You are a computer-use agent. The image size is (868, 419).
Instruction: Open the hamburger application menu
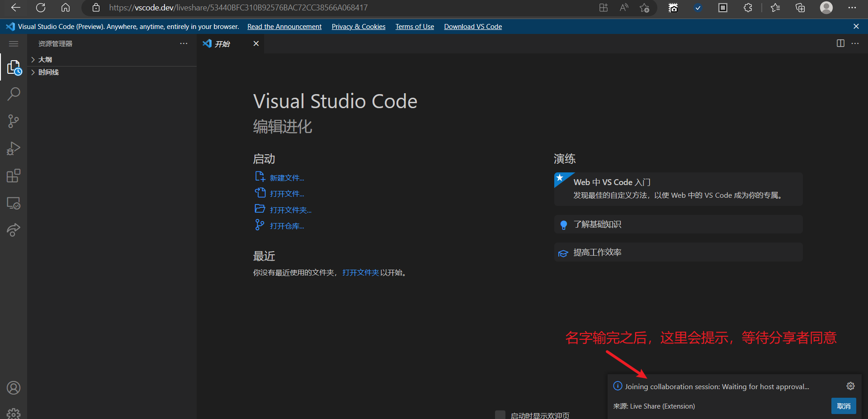tap(14, 43)
